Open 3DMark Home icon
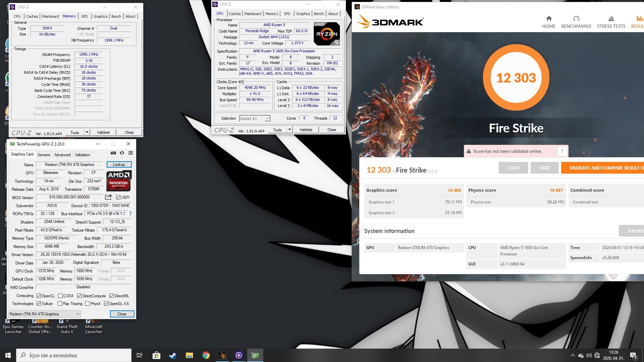 click(549, 22)
